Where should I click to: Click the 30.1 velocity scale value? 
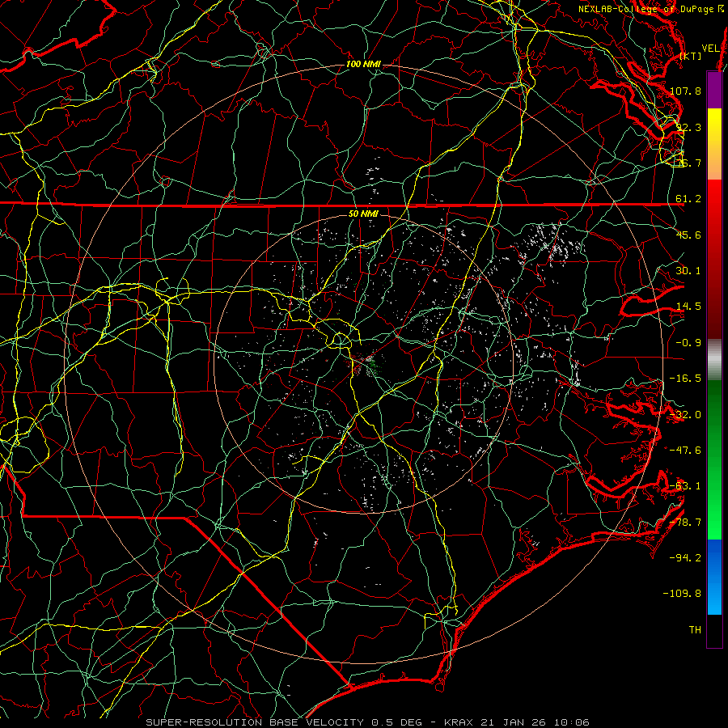tap(688, 271)
